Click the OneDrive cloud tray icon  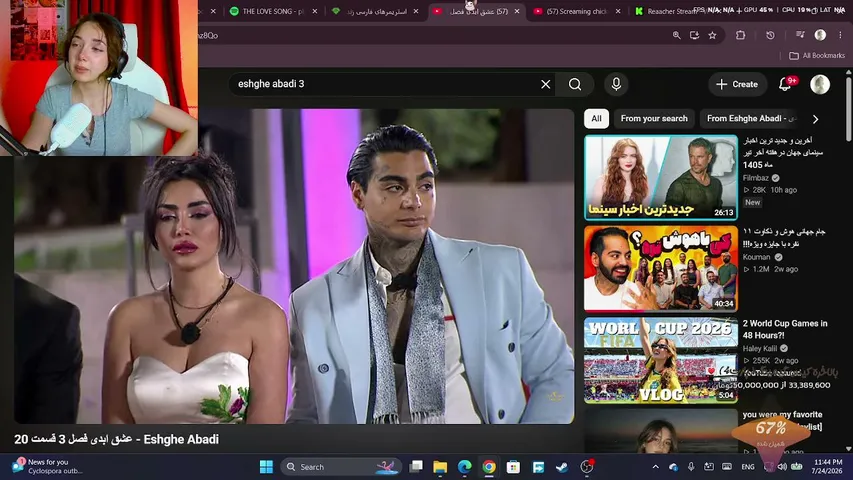[673, 467]
